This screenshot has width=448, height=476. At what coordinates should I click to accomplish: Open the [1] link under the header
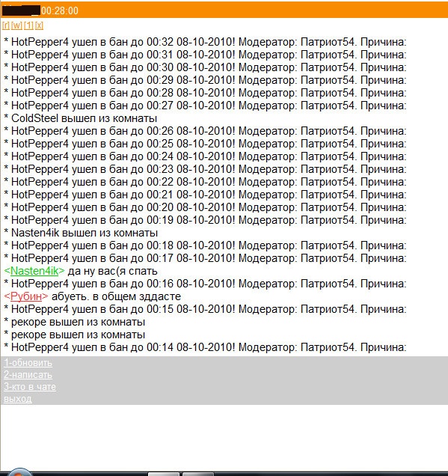click(x=29, y=25)
